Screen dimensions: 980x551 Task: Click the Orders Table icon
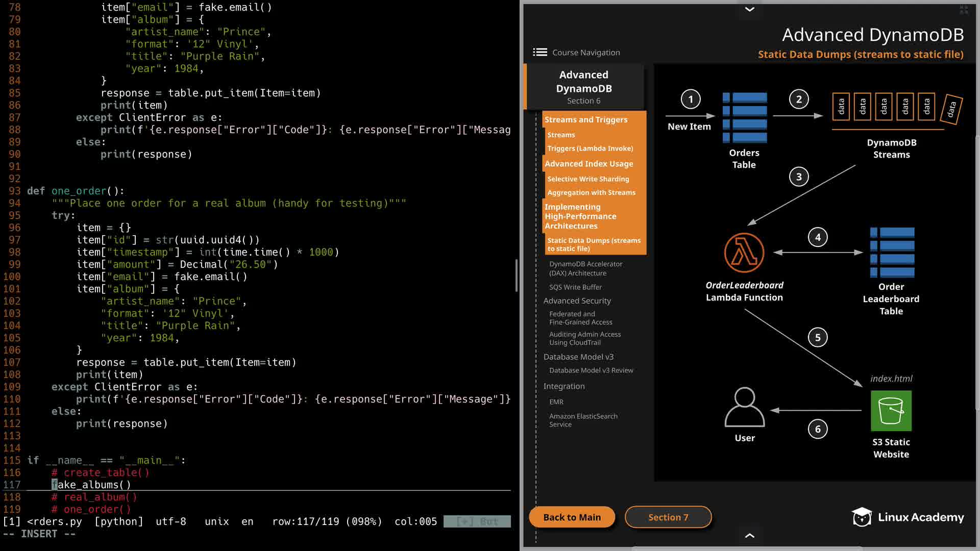(744, 117)
